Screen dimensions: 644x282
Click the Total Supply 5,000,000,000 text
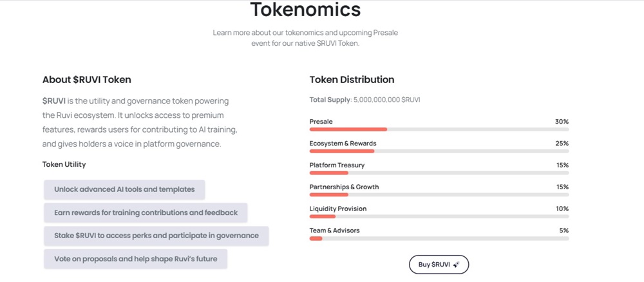pos(365,100)
